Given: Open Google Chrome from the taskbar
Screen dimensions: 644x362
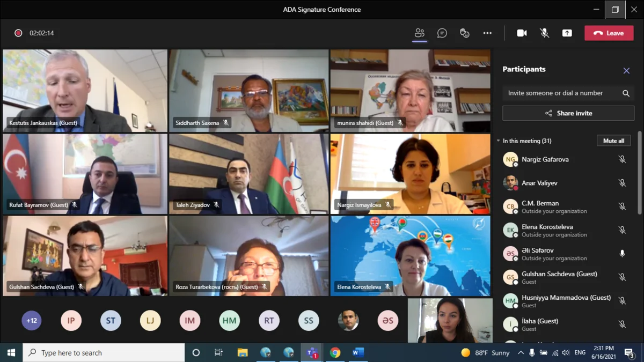Looking at the screenshot, I should pos(335,352).
